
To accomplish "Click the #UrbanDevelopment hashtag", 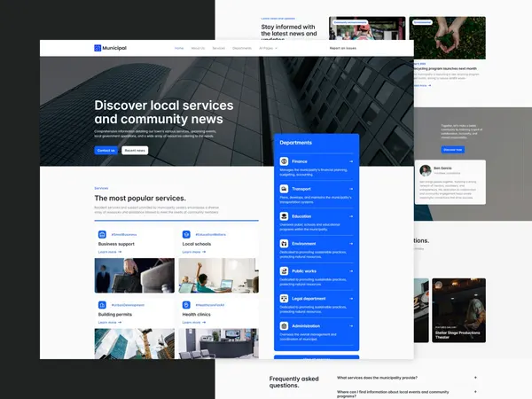I will pyautogui.click(x=128, y=305).
